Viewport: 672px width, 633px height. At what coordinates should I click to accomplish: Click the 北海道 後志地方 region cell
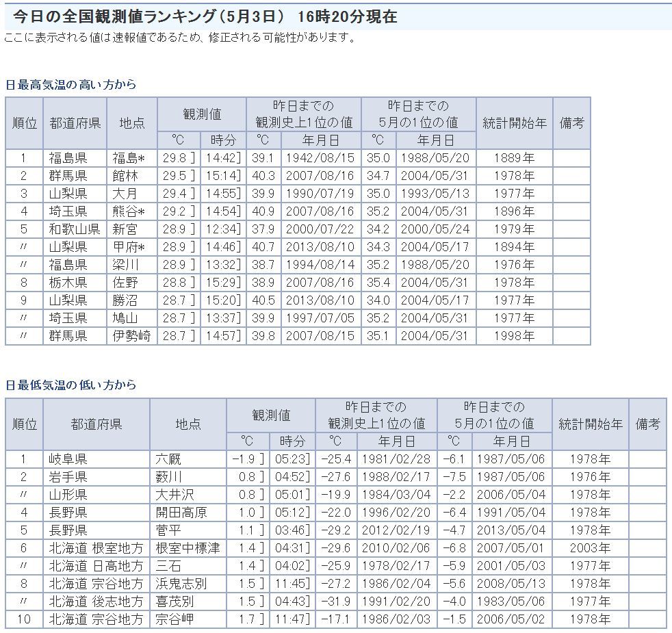coord(96,602)
